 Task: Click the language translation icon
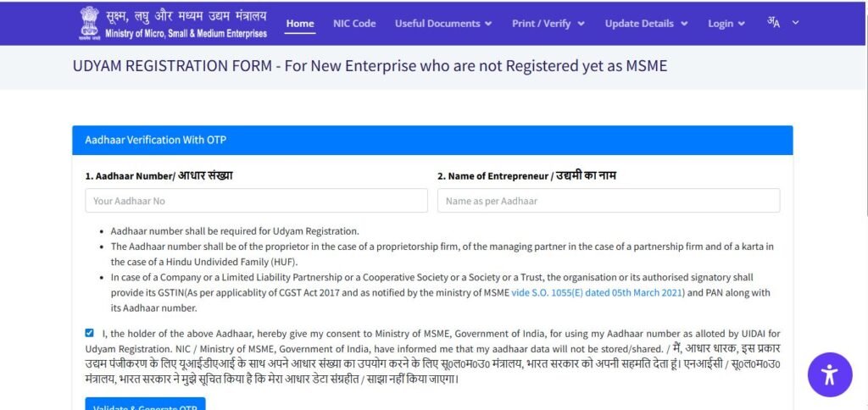point(774,22)
